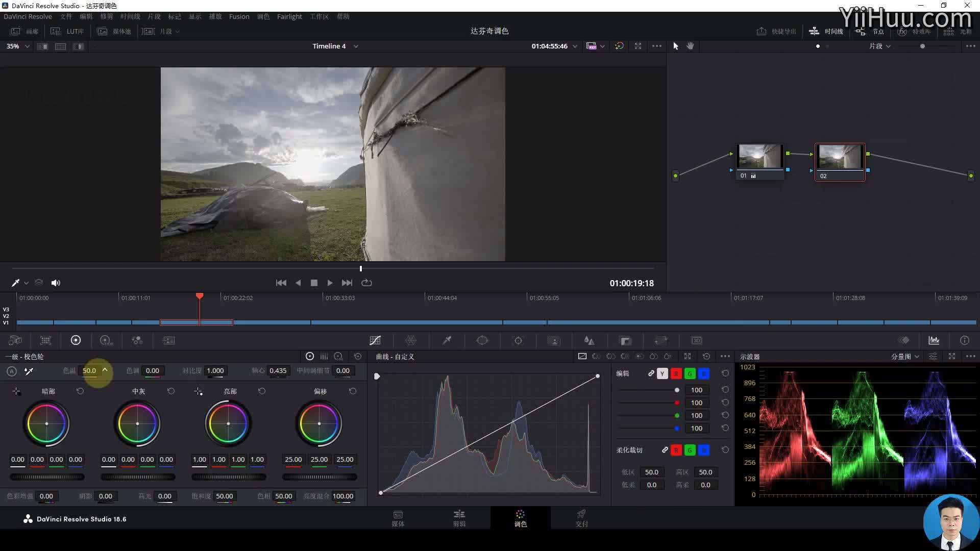
Task: Switch to the 剪辑 page tab
Action: coord(459,518)
